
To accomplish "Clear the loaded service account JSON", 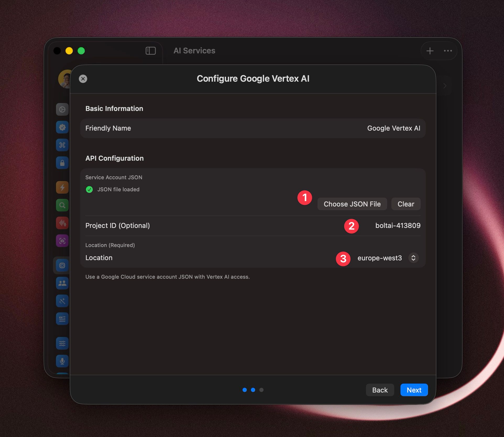I will [406, 204].
